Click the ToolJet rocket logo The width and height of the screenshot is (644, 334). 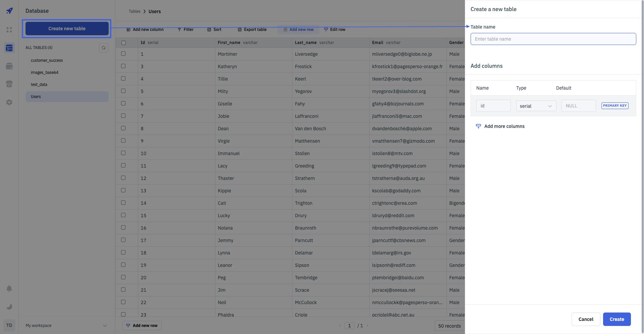(x=9, y=11)
